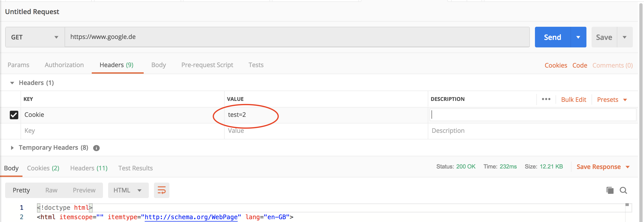
Task: Open the GET method dropdown
Action: 35,37
